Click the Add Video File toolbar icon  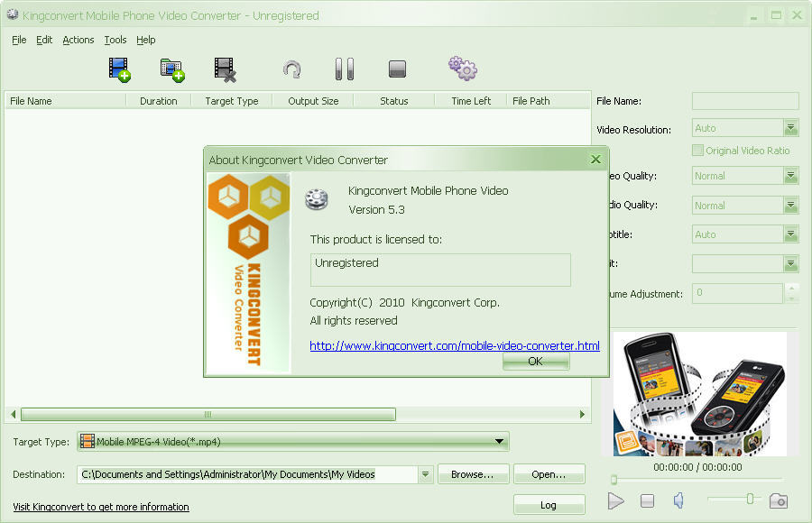(x=120, y=69)
